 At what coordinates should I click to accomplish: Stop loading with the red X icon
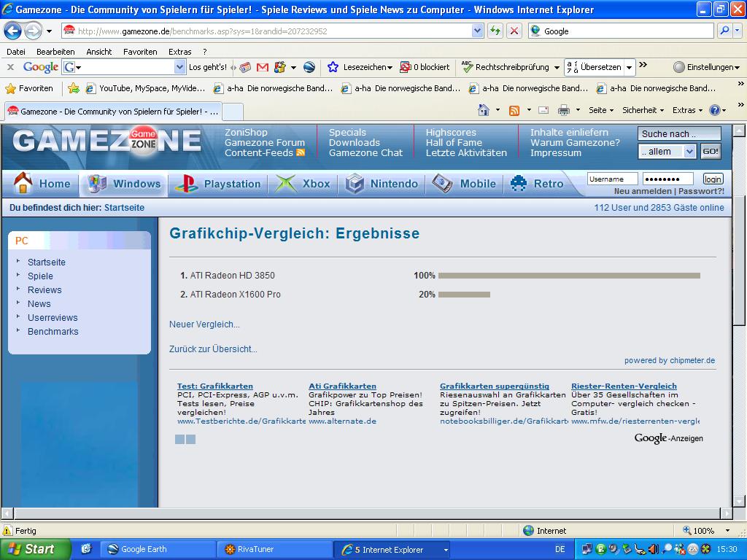pos(514,31)
